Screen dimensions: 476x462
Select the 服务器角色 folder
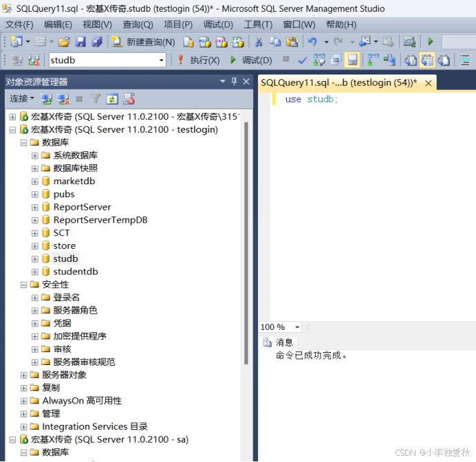(75, 310)
